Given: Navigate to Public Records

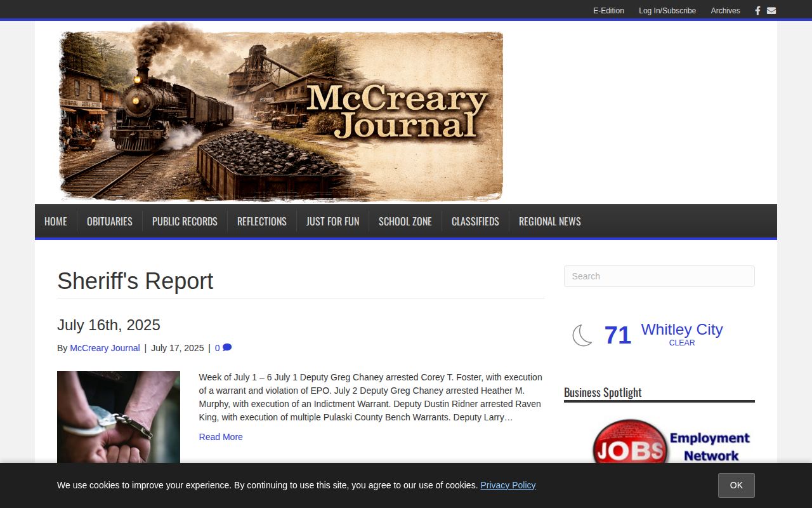Looking at the screenshot, I should 185,221.
